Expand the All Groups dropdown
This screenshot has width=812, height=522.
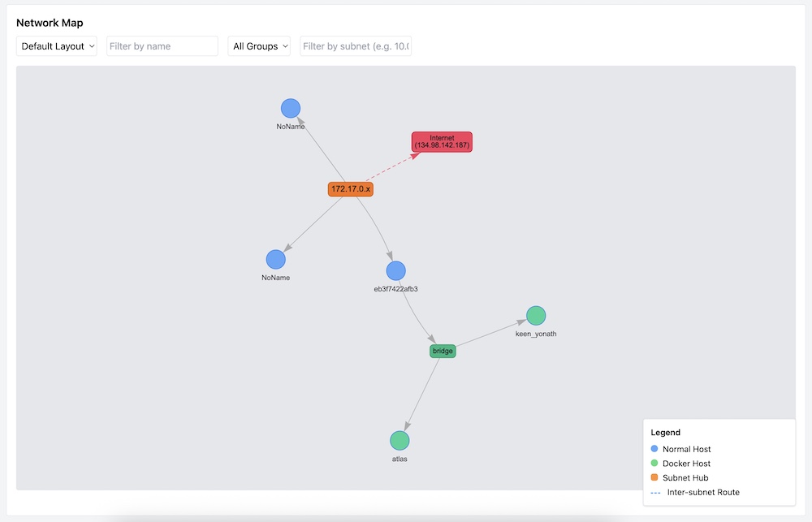260,46
